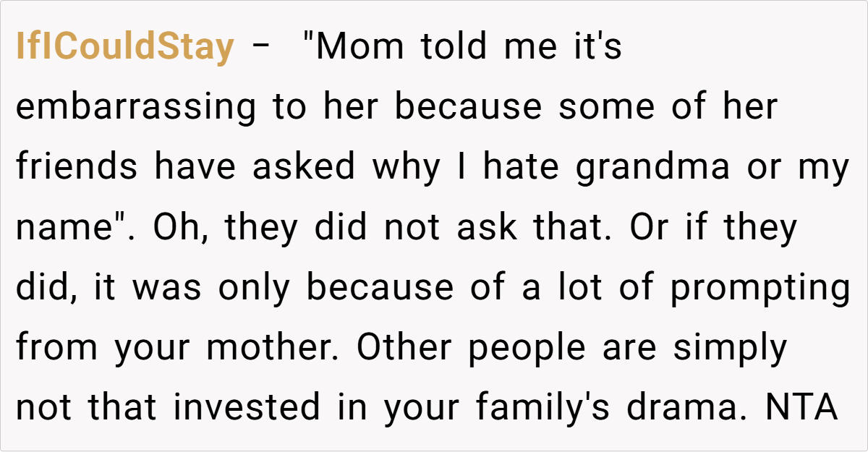Click the word "embarrassing" in the comment
Screen dimensions: 868x452
[136, 108]
